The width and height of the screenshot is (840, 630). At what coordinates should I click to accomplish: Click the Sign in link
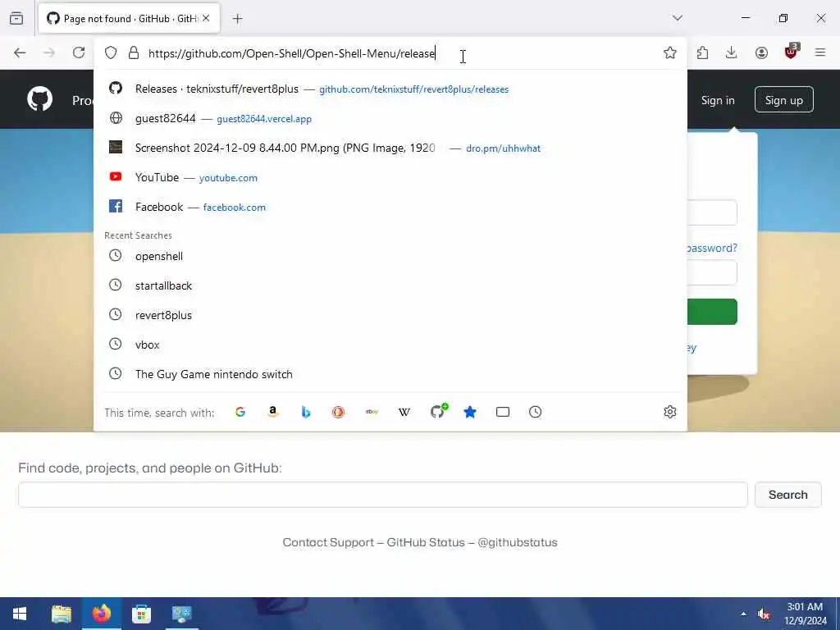(x=718, y=100)
